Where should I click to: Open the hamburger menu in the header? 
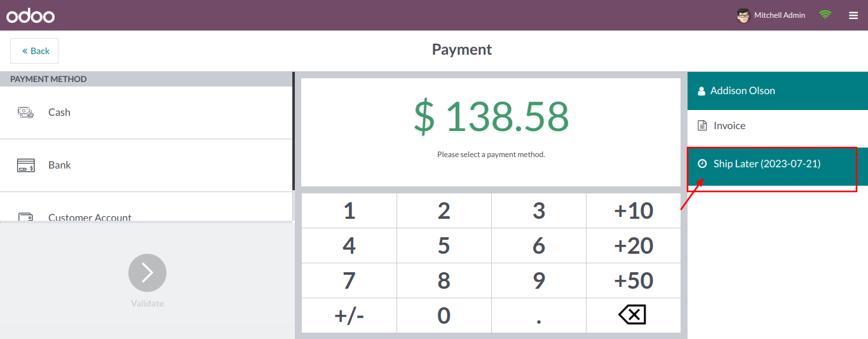[x=853, y=15]
